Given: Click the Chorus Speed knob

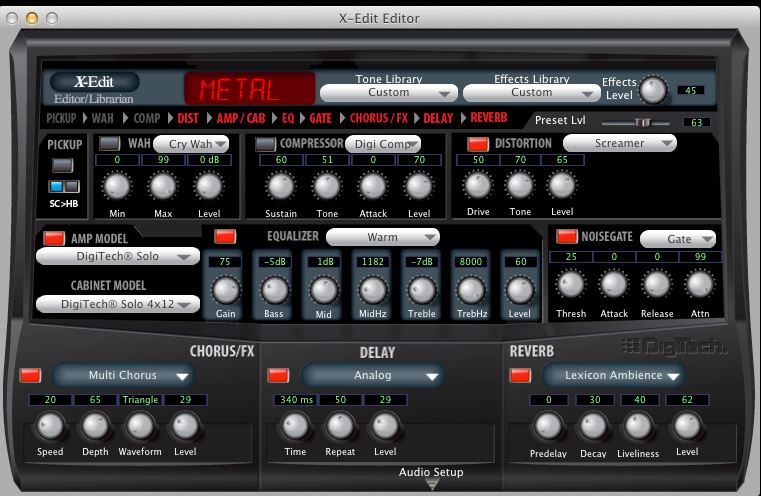Looking at the screenshot, I should [x=50, y=426].
